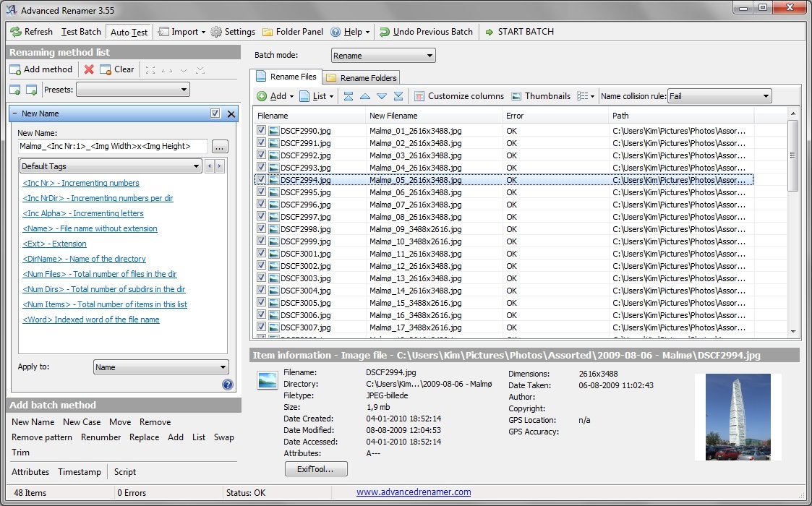Screen dimensions: 812x506
Task: Open the Batch mode dropdown
Action: (x=383, y=56)
